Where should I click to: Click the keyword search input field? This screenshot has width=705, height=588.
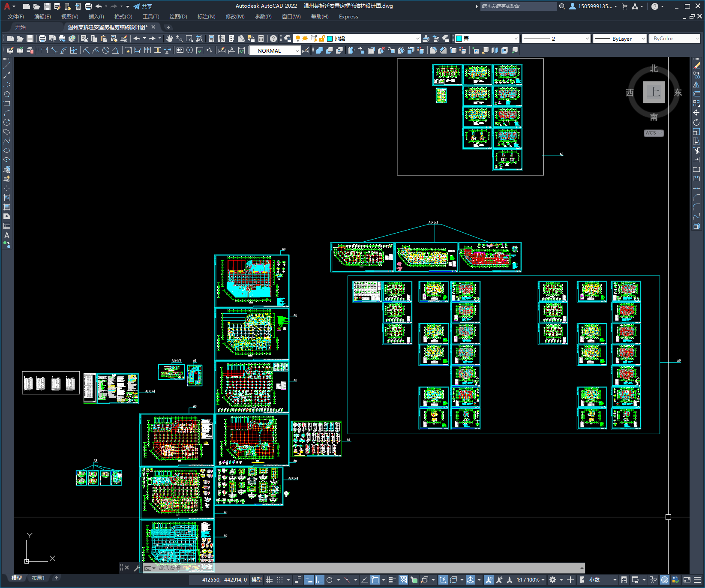(x=518, y=6)
